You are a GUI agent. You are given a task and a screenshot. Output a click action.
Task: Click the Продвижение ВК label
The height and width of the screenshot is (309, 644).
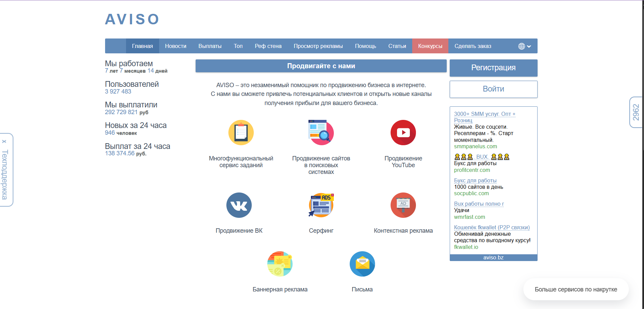(x=239, y=231)
